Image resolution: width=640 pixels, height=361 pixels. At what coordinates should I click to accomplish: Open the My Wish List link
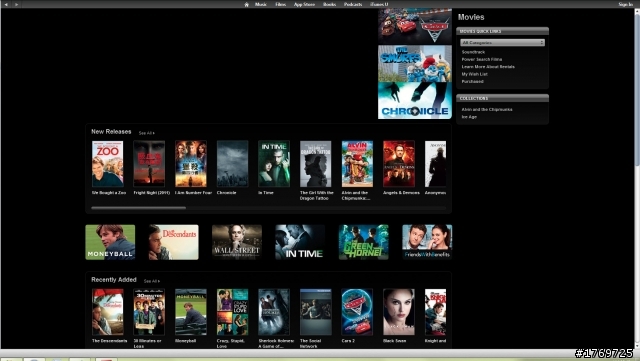pyautogui.click(x=475, y=74)
